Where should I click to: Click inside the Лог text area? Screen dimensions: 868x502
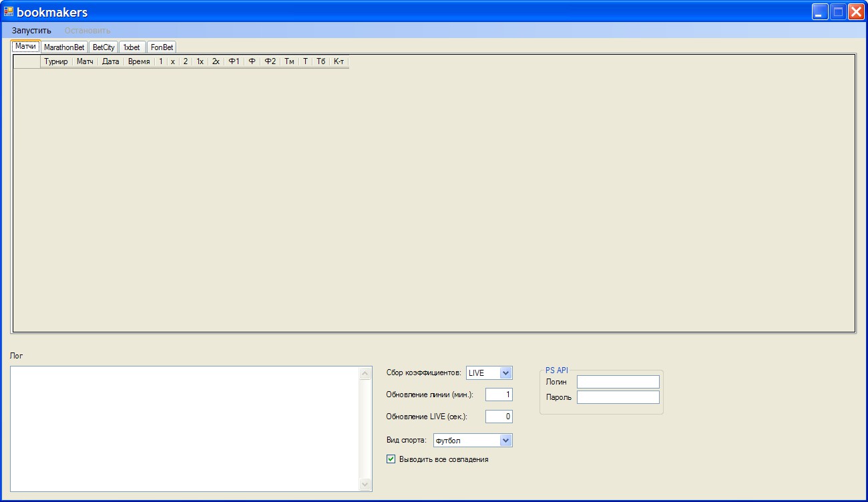tap(185, 429)
